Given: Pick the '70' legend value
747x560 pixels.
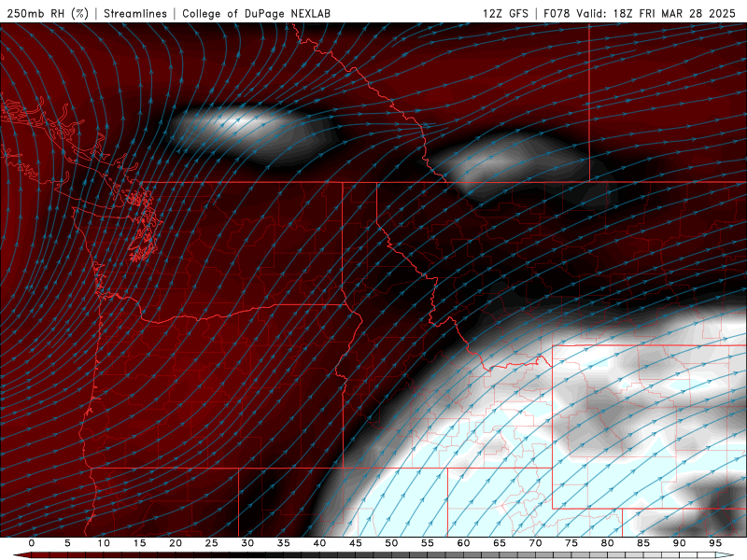Looking at the screenshot, I should click(535, 543).
